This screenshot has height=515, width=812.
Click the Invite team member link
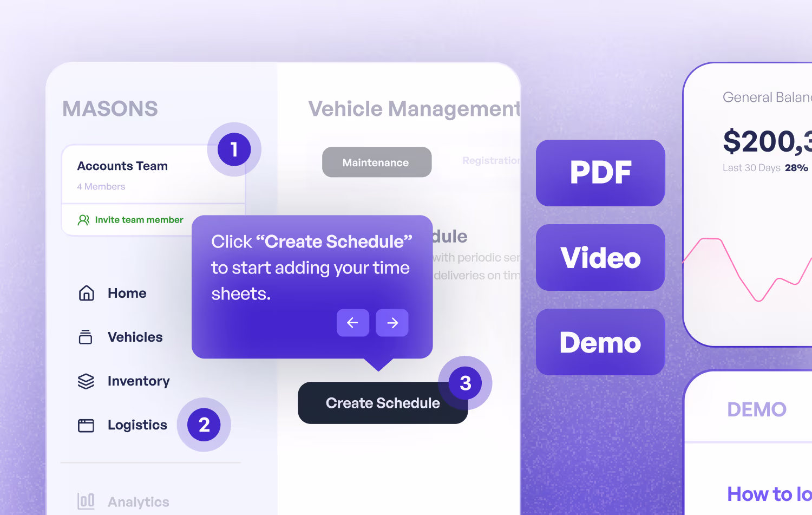point(139,220)
